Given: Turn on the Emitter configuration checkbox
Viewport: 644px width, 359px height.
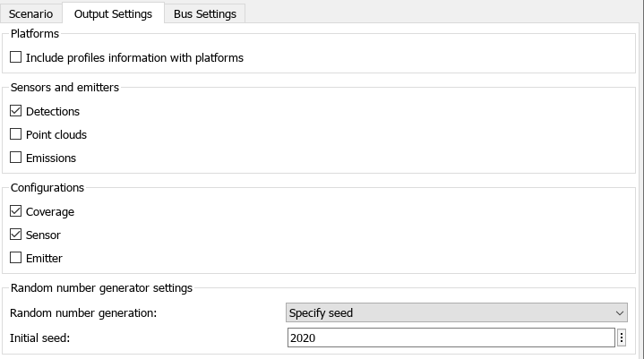Looking at the screenshot, I should (16, 258).
